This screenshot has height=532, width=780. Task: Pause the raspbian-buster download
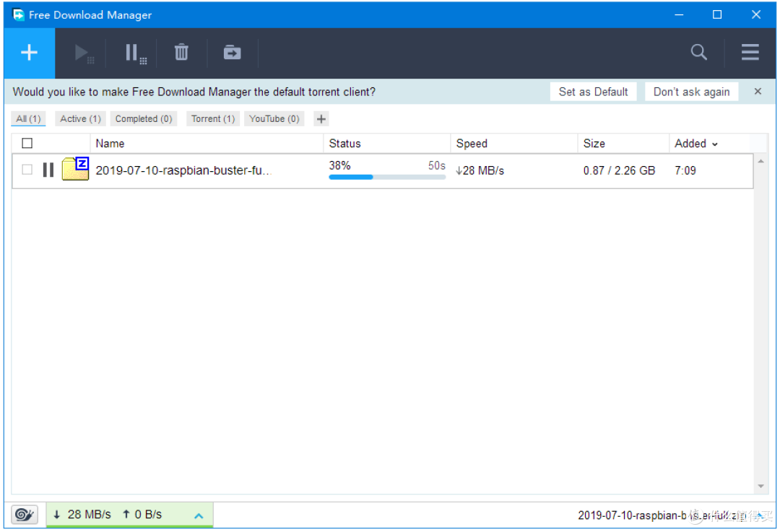click(48, 170)
